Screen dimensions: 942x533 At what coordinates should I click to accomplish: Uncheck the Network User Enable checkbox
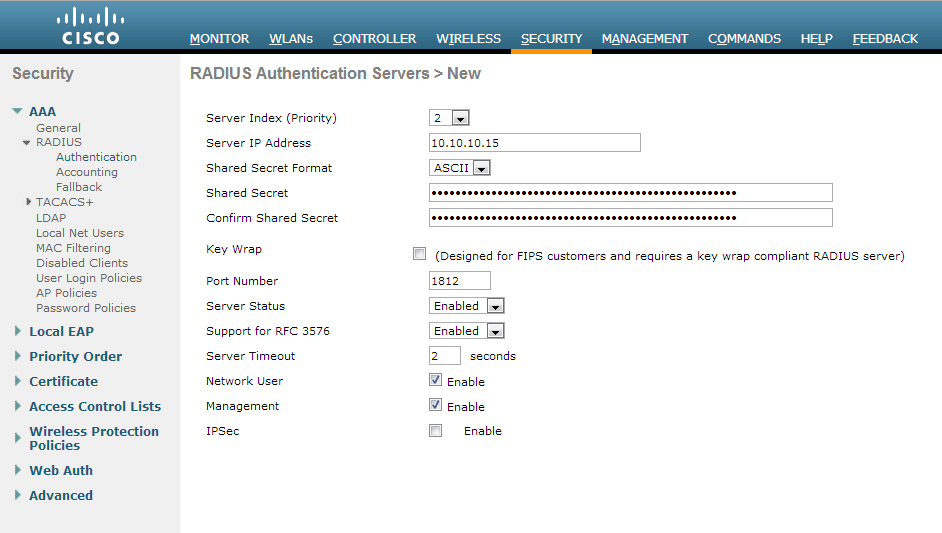[x=436, y=380]
